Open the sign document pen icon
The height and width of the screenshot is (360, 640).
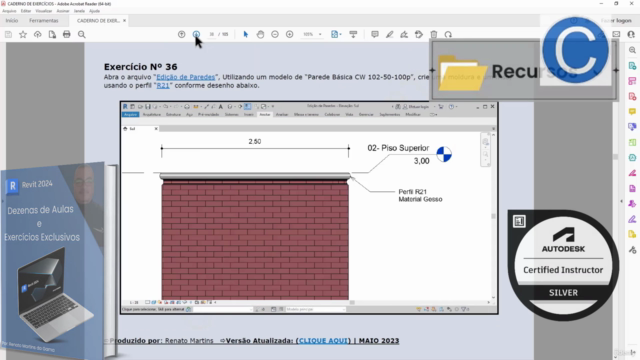[x=404, y=34]
